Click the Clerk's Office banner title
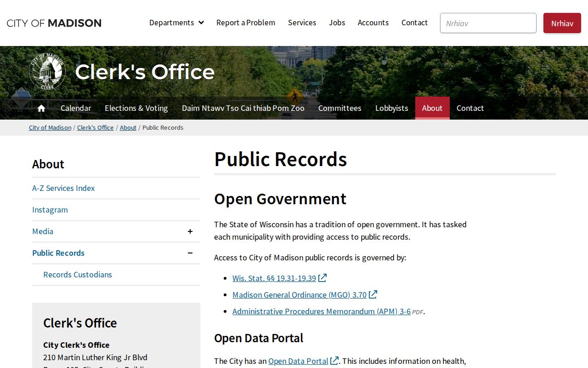The height and width of the screenshot is (368, 588). pyautogui.click(x=145, y=72)
